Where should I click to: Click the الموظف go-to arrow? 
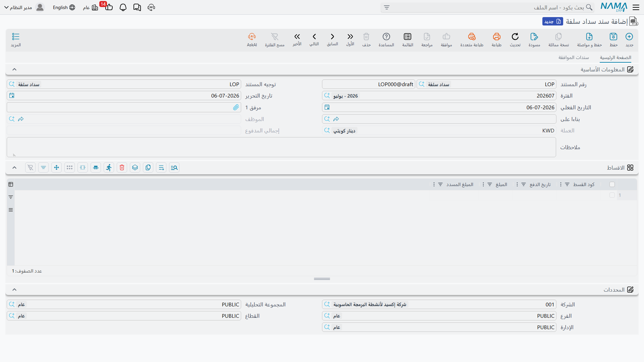21,119
